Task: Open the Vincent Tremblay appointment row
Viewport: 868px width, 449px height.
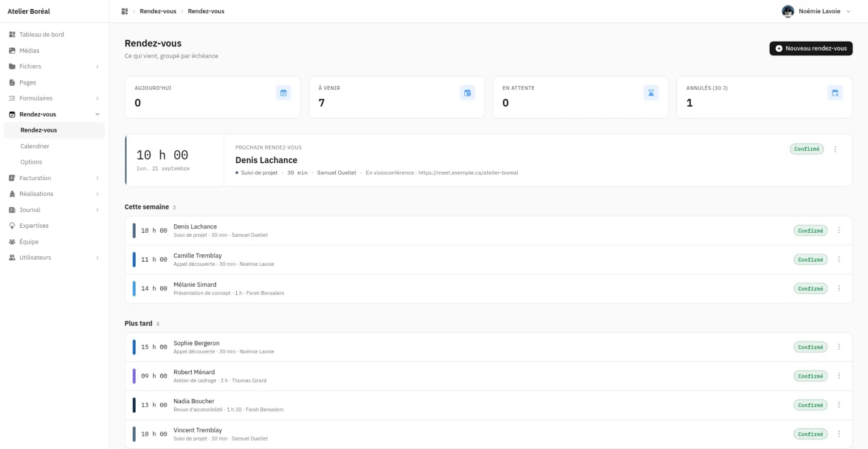Action: [488, 434]
